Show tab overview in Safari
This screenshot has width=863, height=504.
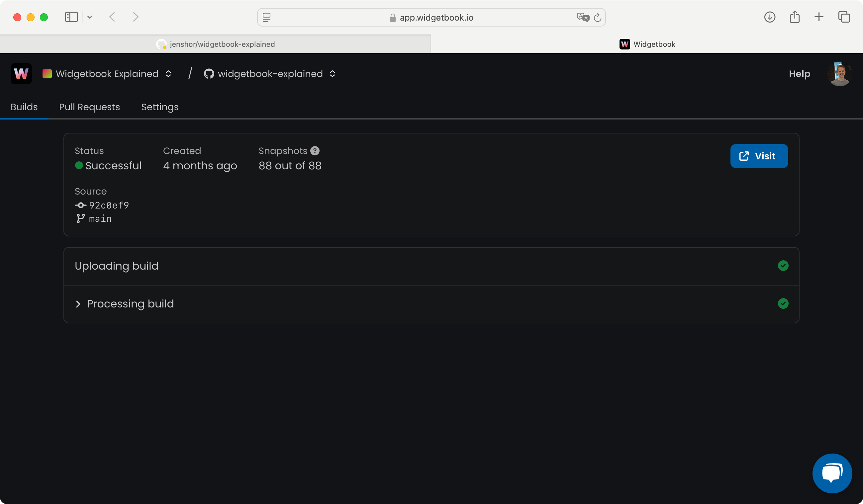(x=844, y=17)
